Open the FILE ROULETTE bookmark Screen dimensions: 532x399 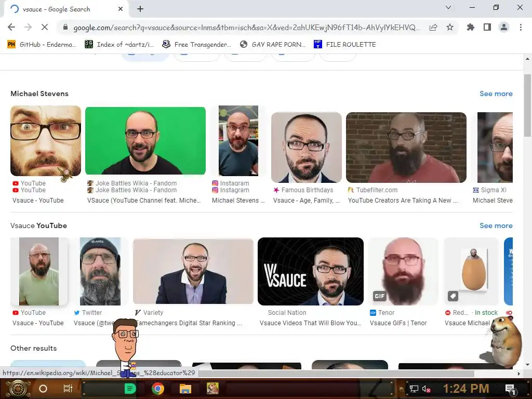[x=345, y=45]
